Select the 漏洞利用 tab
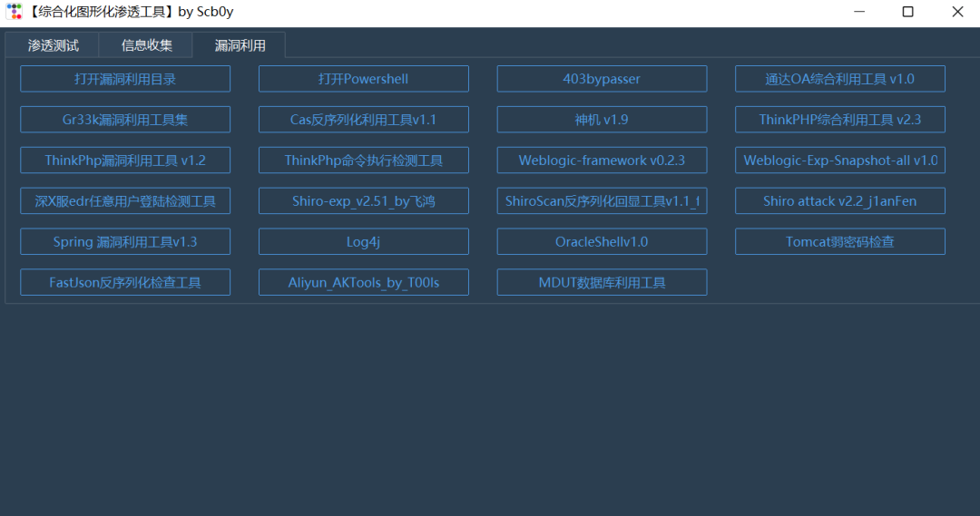Screen dimensions: 980x516 pyautogui.click(x=240, y=45)
